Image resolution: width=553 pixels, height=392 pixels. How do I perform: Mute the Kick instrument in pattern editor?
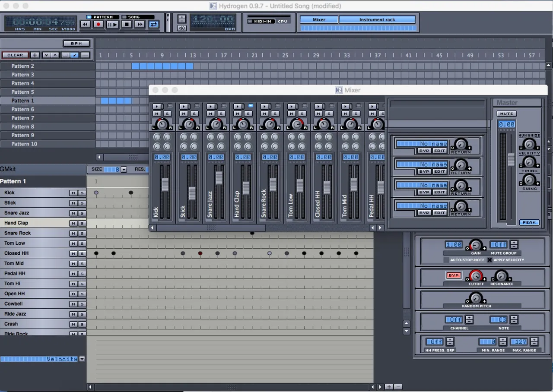[73, 193]
